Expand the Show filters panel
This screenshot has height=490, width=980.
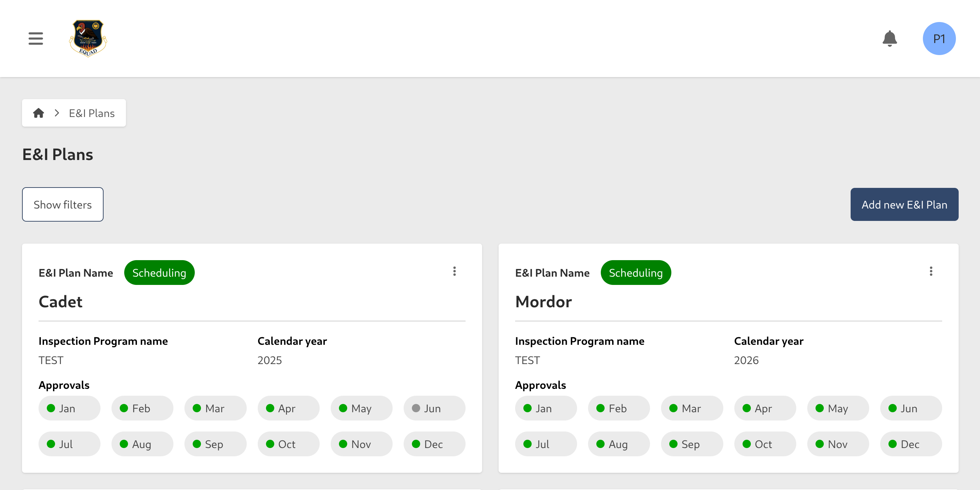click(63, 205)
